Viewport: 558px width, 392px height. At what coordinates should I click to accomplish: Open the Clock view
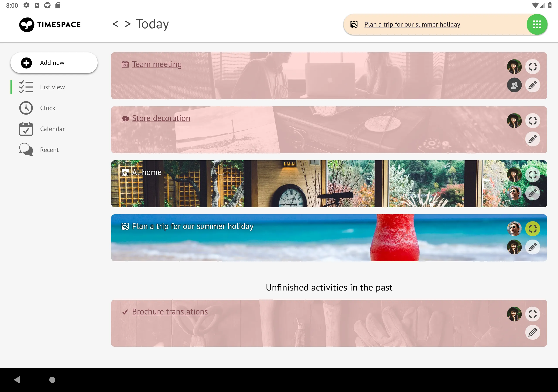48,108
